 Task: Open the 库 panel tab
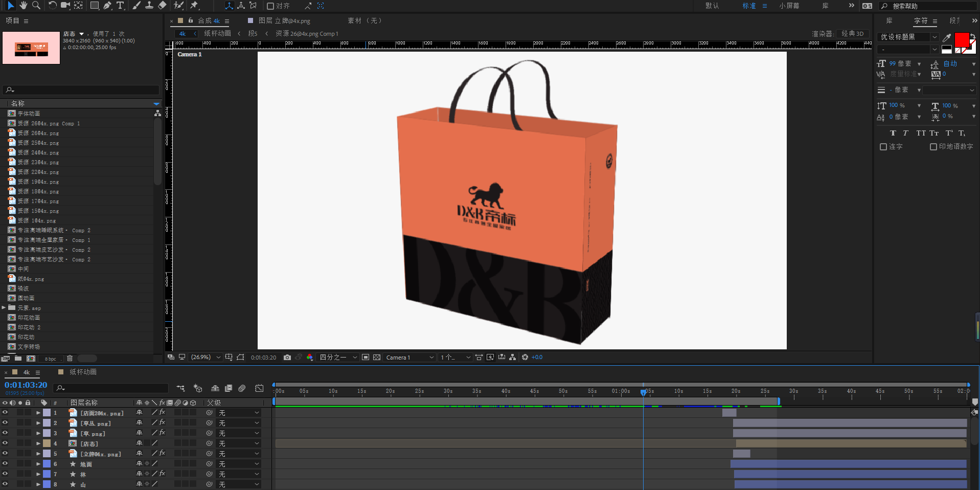890,21
